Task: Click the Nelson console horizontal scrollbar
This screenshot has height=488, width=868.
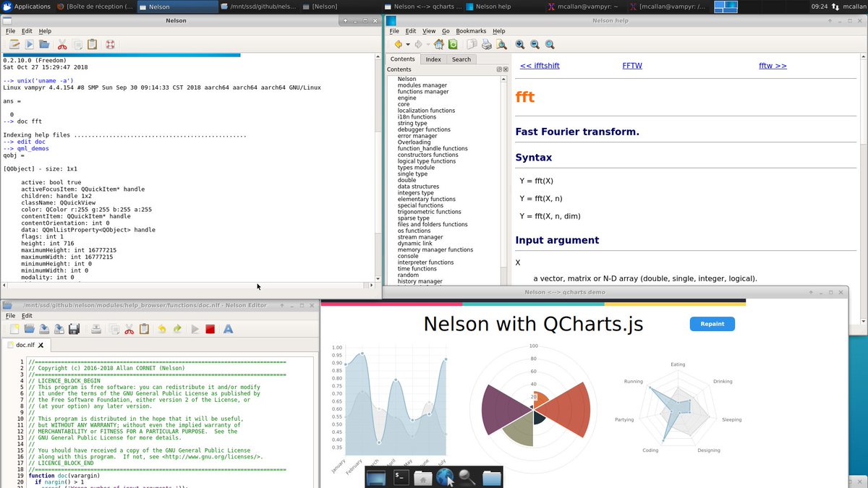Action: (187, 286)
